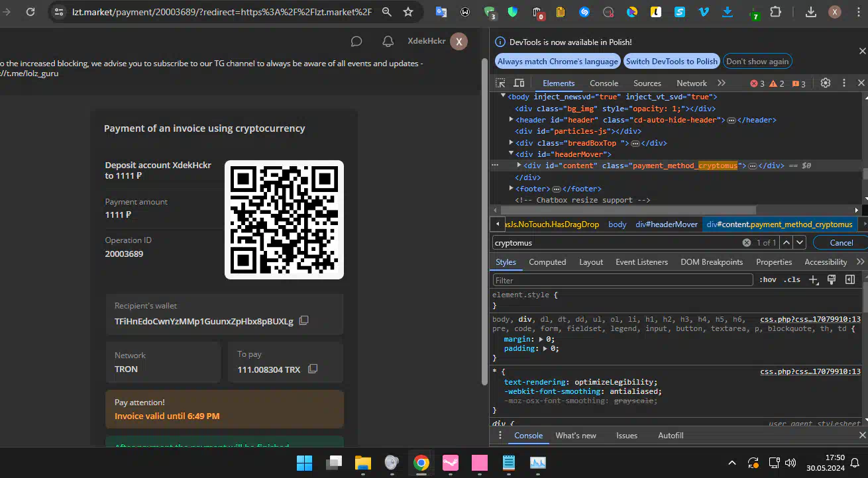Bookmark this page with the star icon
Image resolution: width=868 pixels, height=478 pixels.
tap(408, 12)
